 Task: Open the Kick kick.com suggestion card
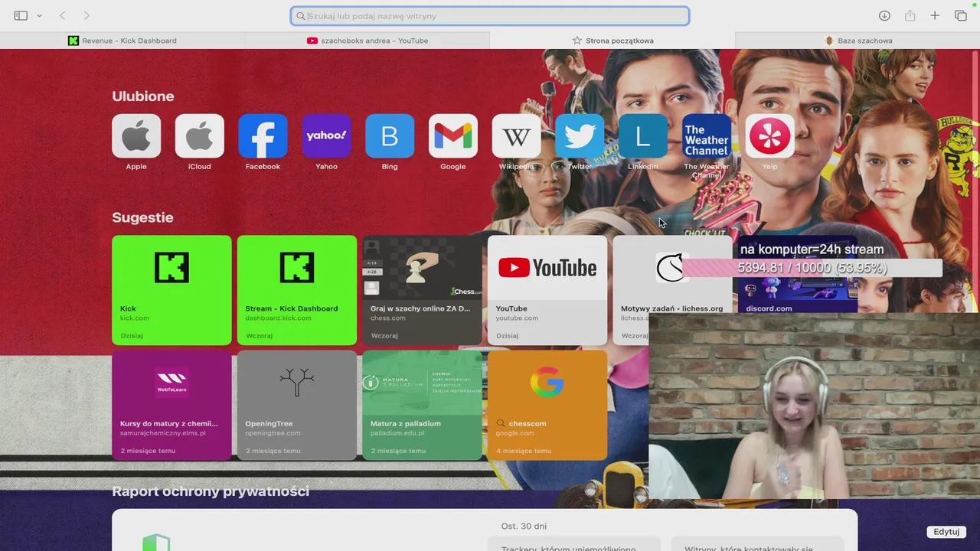[x=171, y=290]
